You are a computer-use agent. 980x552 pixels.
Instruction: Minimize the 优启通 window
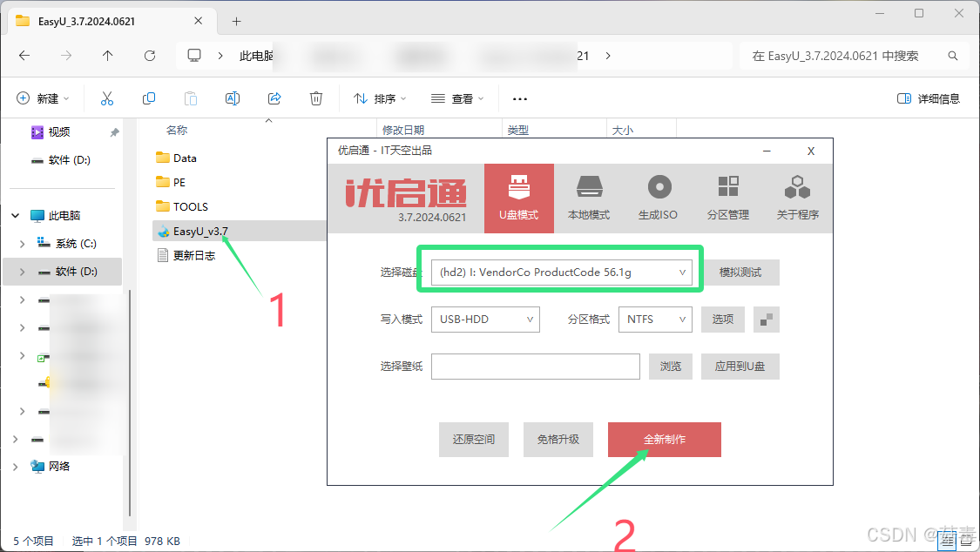[x=767, y=151]
